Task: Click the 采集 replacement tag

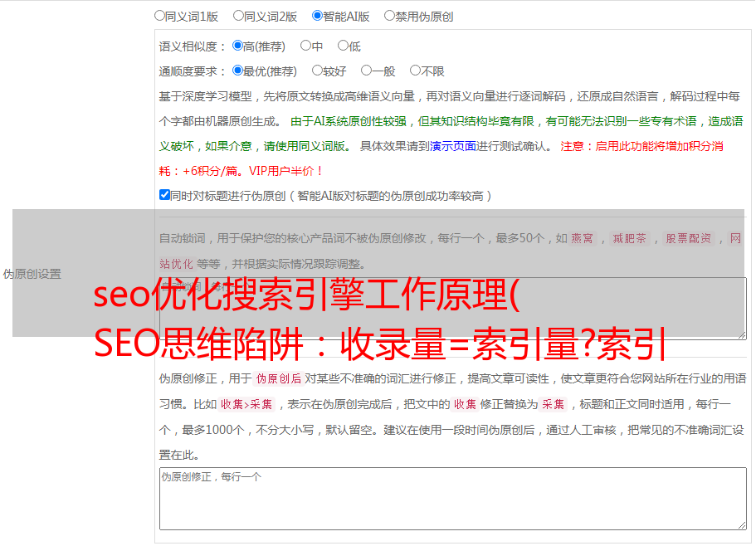Action: click(553, 404)
